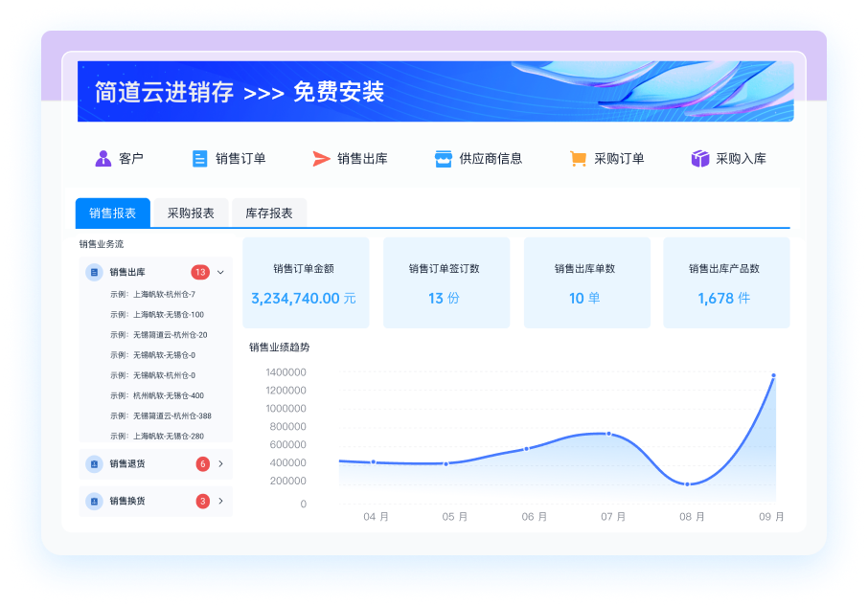Click the 简道云进销存 免费安装 banner

[x=436, y=91]
